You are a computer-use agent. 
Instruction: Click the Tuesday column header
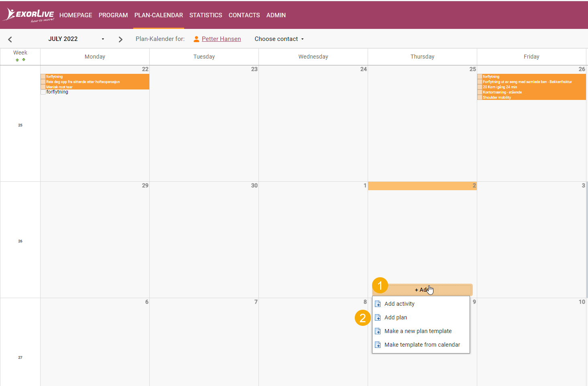[x=204, y=57]
